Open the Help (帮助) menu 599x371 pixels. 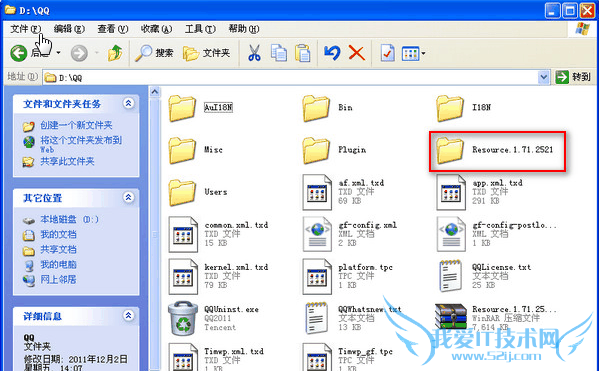point(244,29)
